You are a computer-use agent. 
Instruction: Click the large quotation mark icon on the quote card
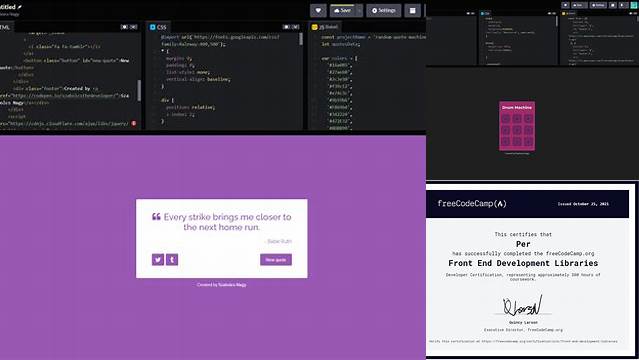pyautogui.click(x=156, y=217)
